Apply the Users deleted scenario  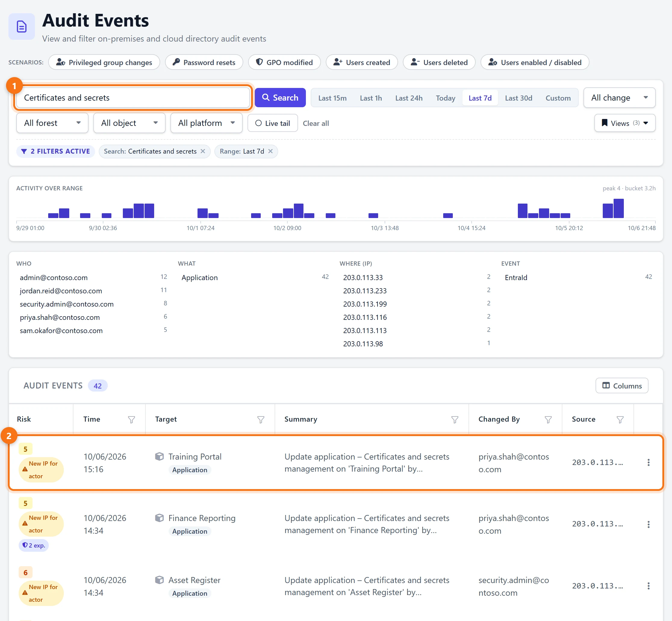pyautogui.click(x=439, y=63)
